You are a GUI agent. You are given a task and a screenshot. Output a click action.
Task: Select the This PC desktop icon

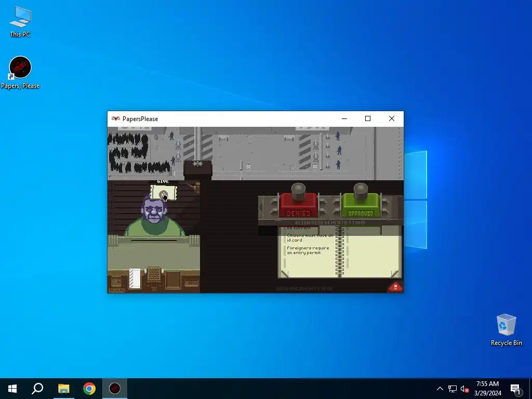click(x=20, y=21)
